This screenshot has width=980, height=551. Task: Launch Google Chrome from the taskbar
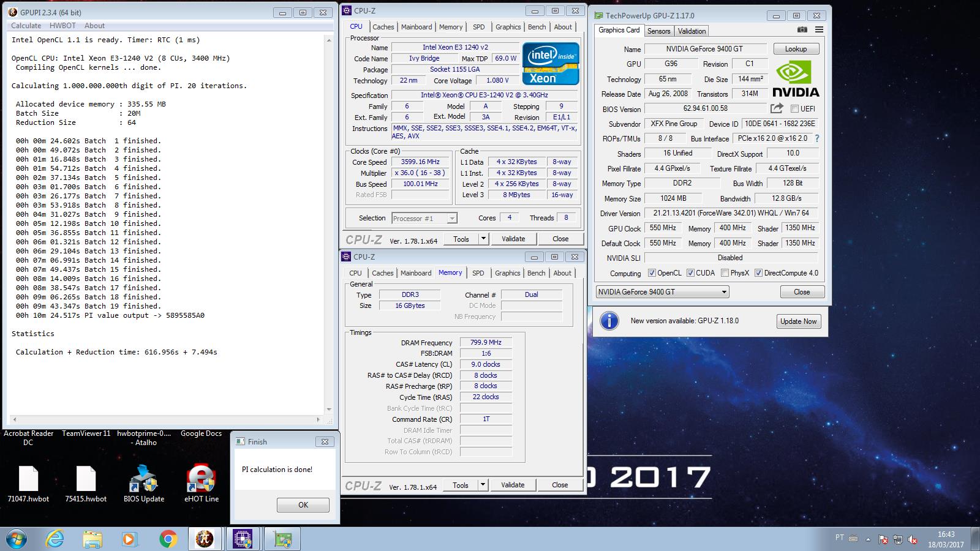[168, 539]
